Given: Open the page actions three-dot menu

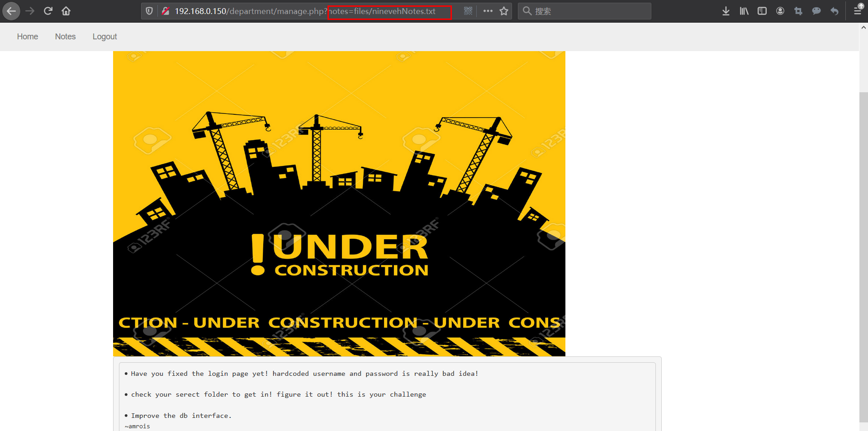Looking at the screenshot, I should (488, 11).
